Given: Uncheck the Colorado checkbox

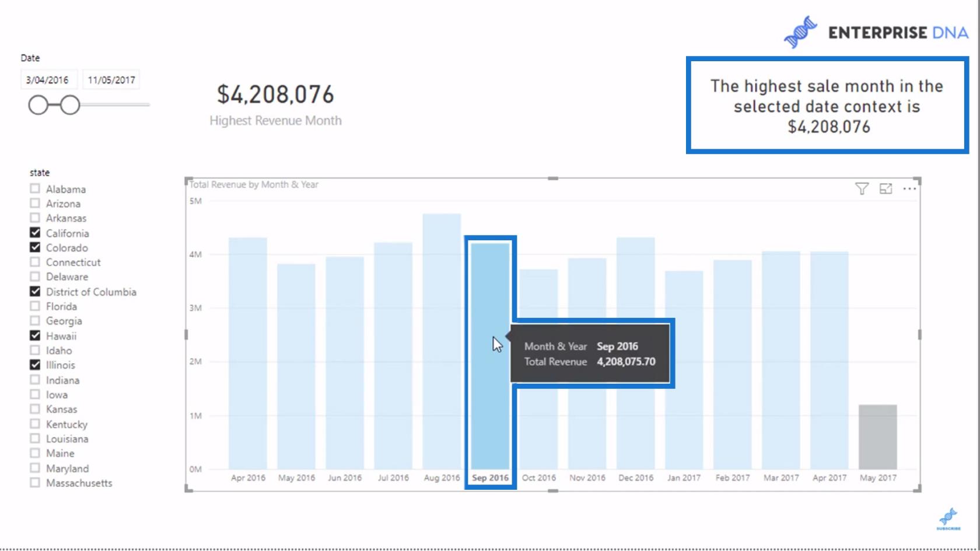Looking at the screenshot, I should (x=35, y=247).
